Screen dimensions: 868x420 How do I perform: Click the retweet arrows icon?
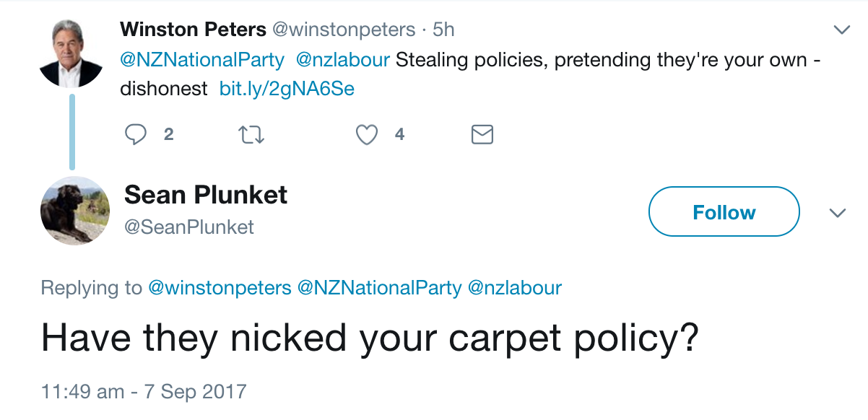pos(251,135)
